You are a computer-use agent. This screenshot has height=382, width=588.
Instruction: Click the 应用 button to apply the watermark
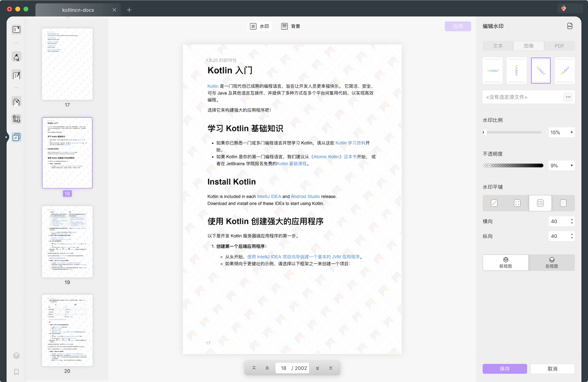[x=458, y=26]
